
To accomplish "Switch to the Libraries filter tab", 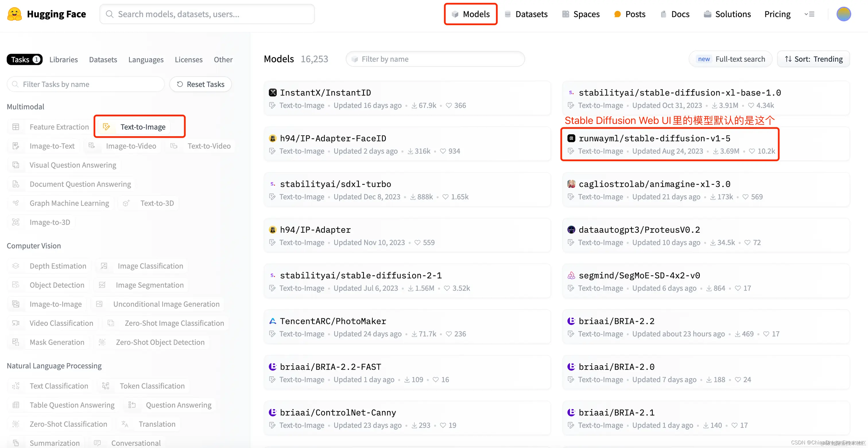I will (64, 60).
